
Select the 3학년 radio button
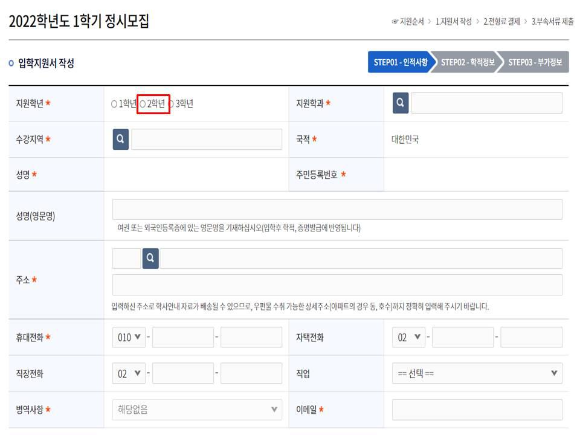171,104
